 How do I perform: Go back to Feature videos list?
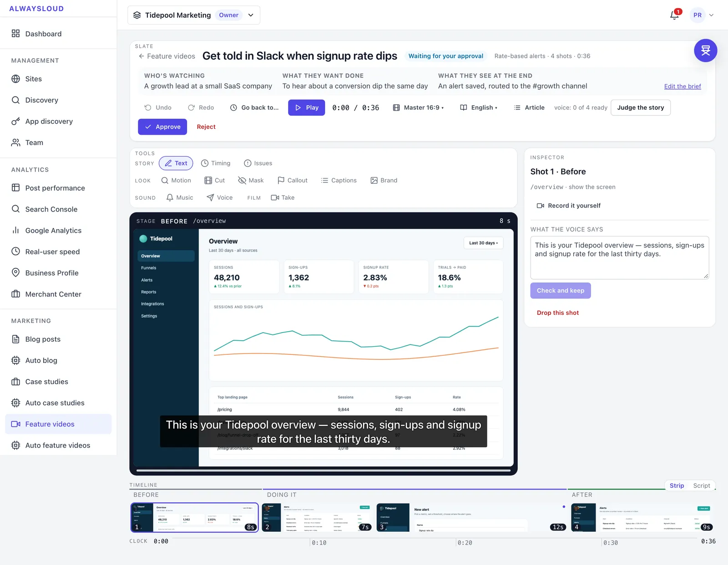[167, 56]
